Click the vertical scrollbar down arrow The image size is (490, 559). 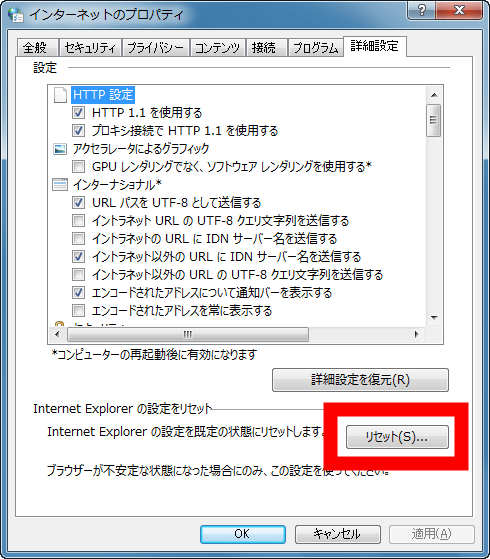click(x=434, y=318)
